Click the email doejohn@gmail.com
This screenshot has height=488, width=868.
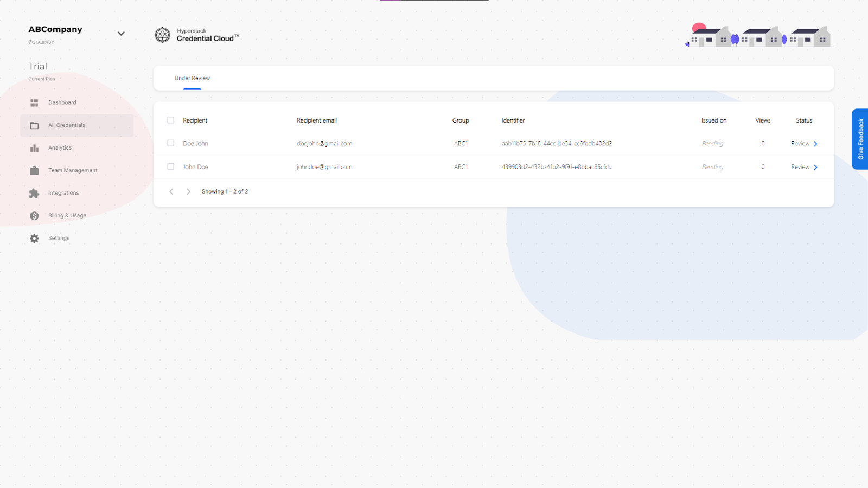click(x=324, y=144)
